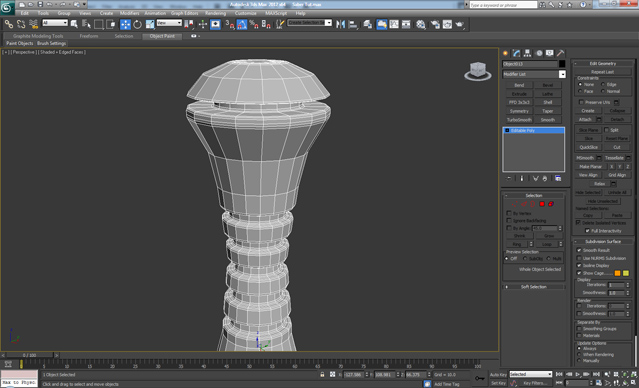
Task: Open the Customize menu
Action: pos(245,13)
